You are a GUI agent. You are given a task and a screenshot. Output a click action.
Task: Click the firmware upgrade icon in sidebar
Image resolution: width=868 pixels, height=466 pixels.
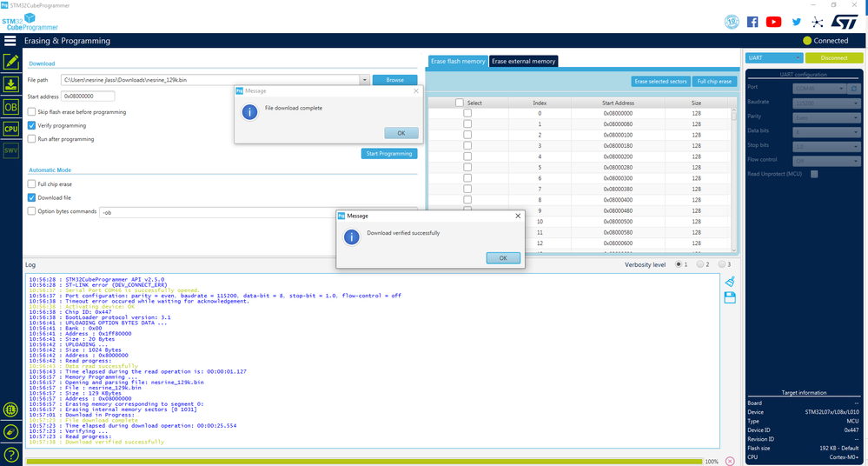tap(10, 432)
